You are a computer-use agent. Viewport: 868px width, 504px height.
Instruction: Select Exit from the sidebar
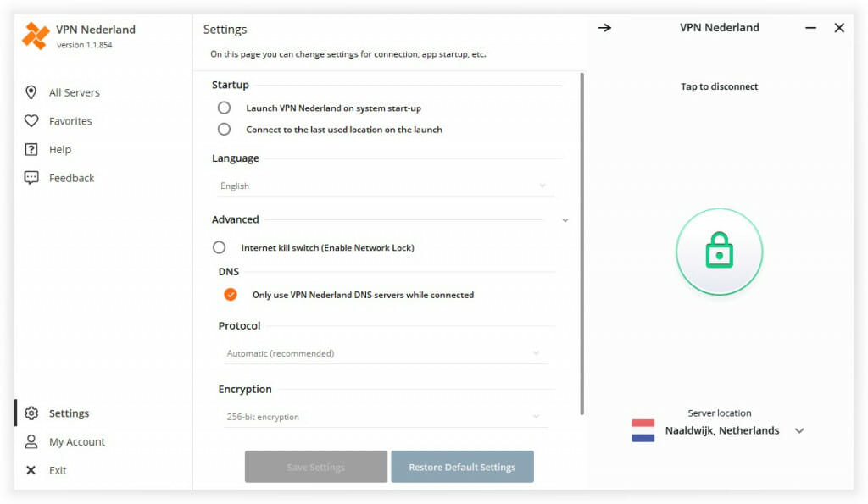click(31, 470)
